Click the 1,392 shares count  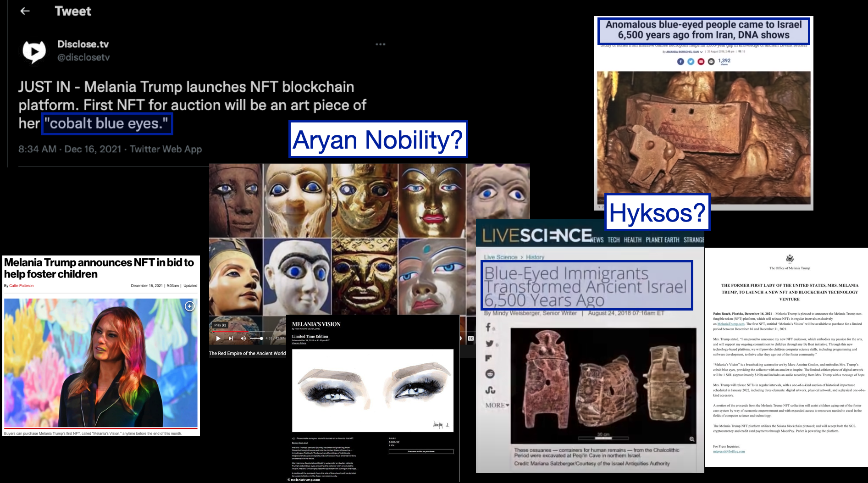coord(724,61)
